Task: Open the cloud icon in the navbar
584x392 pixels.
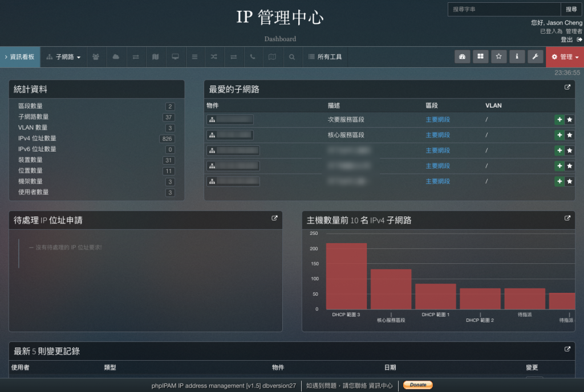Action: click(116, 57)
